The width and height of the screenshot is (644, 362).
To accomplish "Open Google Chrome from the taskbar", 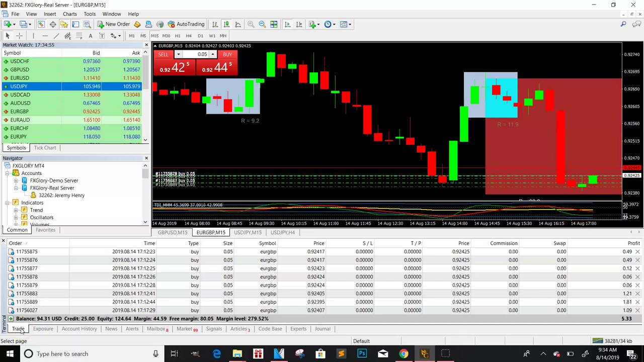I will pyautogui.click(x=404, y=354).
